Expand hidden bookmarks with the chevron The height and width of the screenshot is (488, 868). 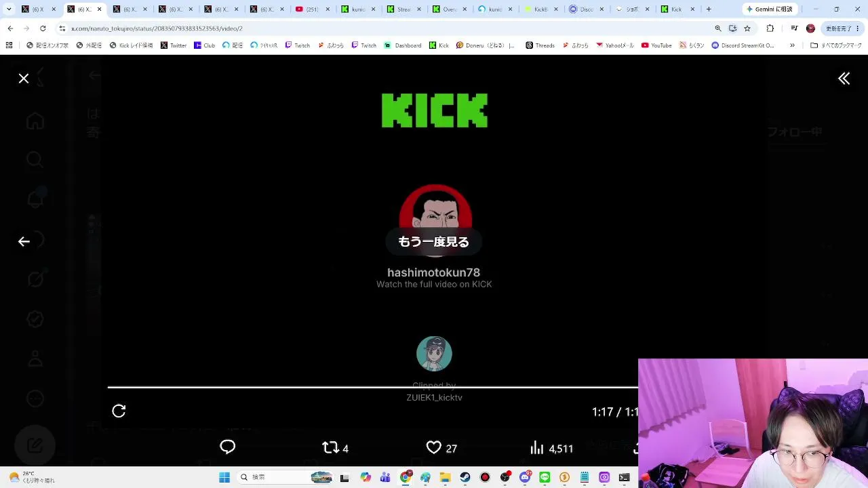792,45
